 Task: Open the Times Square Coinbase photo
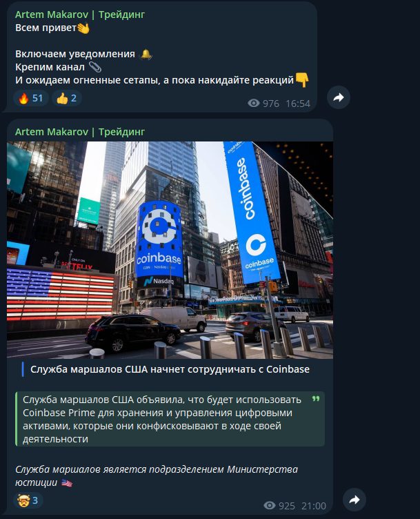point(170,251)
